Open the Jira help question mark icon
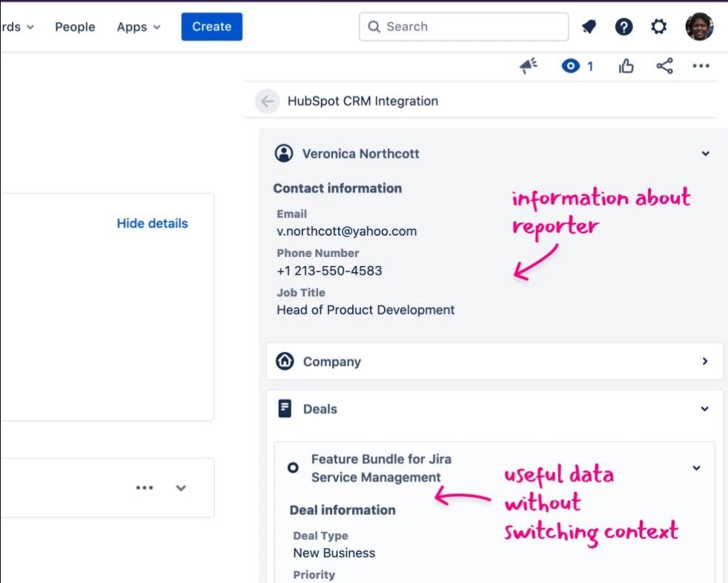This screenshot has height=583, width=728. [x=624, y=27]
